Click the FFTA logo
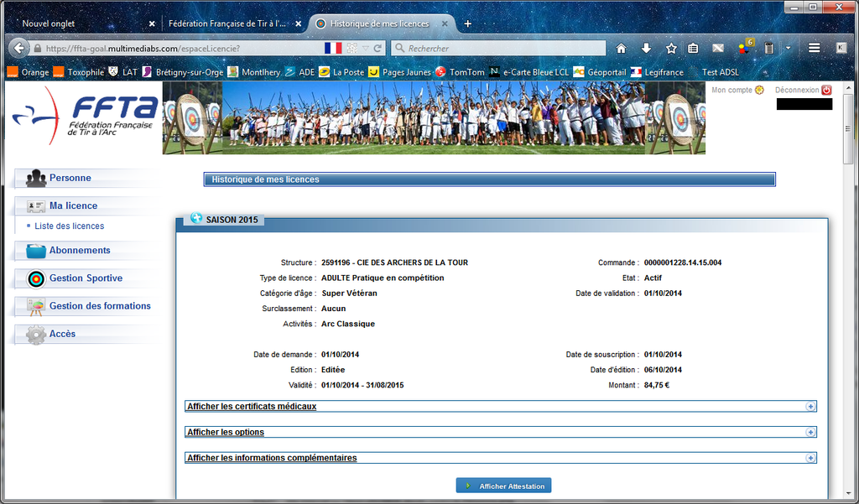Viewport: 859px width, 504px height. (85, 116)
